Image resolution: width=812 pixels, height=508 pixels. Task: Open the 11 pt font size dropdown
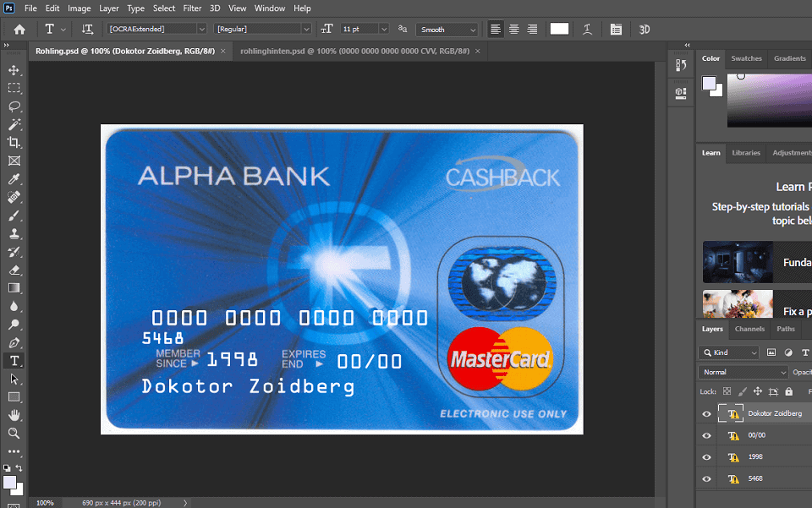point(384,29)
